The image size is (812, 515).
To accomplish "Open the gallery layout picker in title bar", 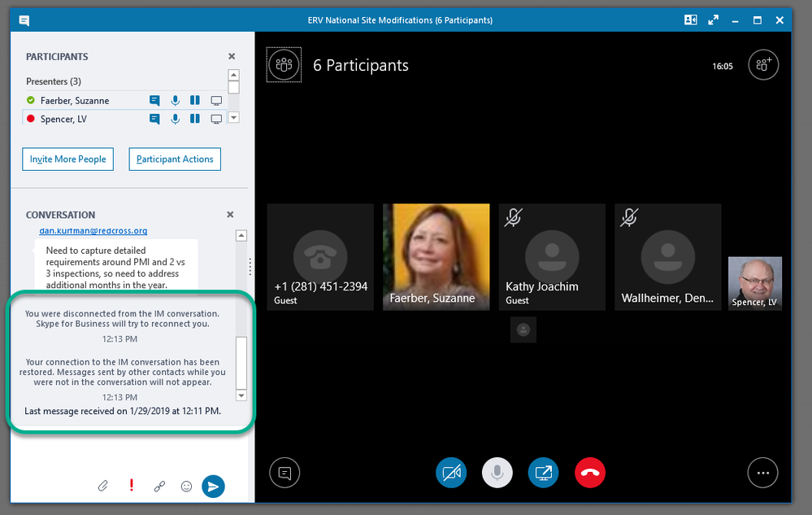I will 690,20.
